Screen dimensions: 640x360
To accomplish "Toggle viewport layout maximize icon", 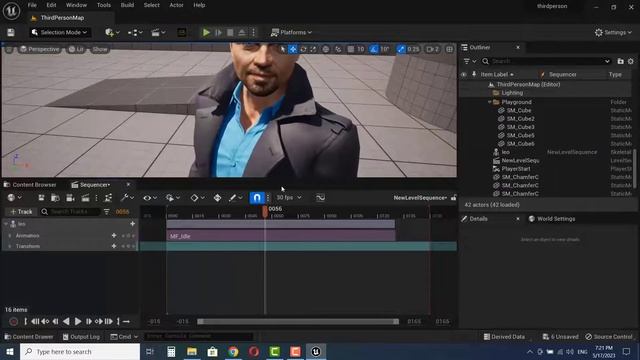I will 449,49.
